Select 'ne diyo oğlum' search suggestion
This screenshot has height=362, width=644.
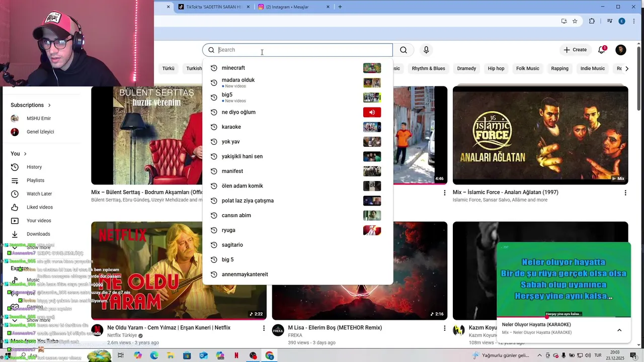point(297,112)
